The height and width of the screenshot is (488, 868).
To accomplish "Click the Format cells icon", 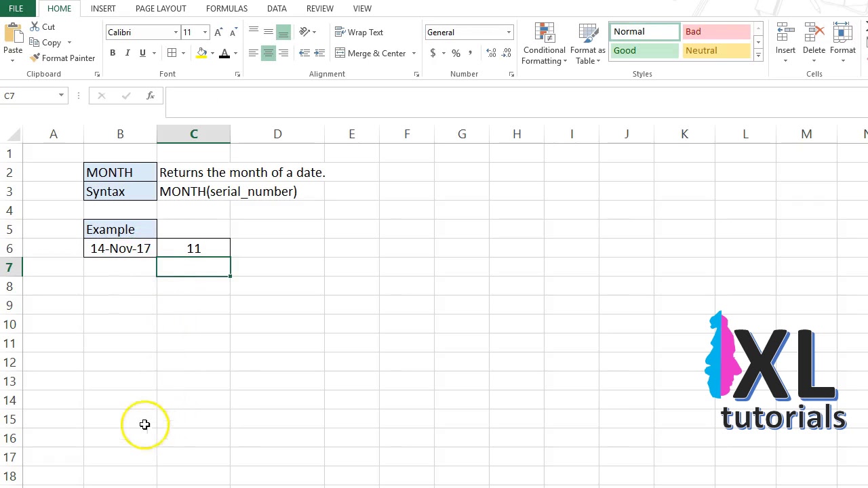I will click(842, 34).
